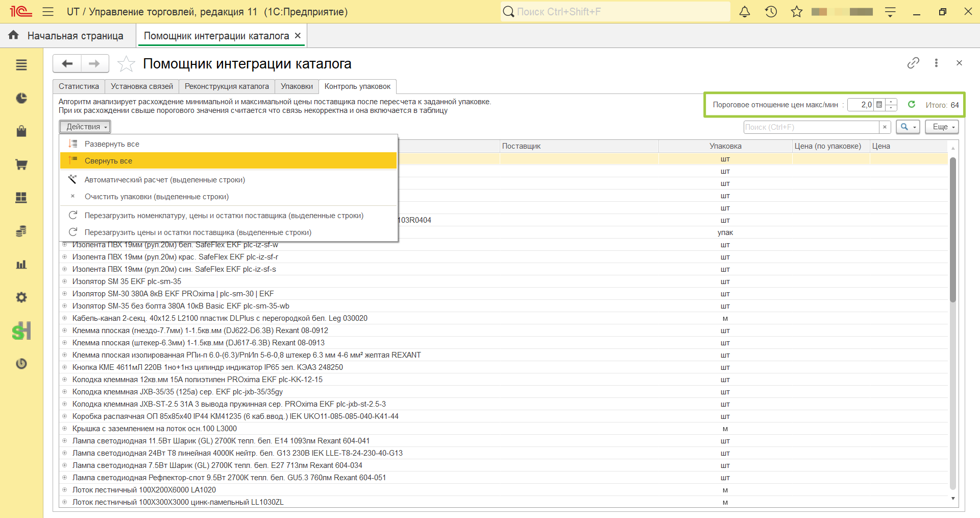Image resolution: width=980 pixels, height=518 pixels.
Task: Click the Действия button
Action: coord(85,127)
